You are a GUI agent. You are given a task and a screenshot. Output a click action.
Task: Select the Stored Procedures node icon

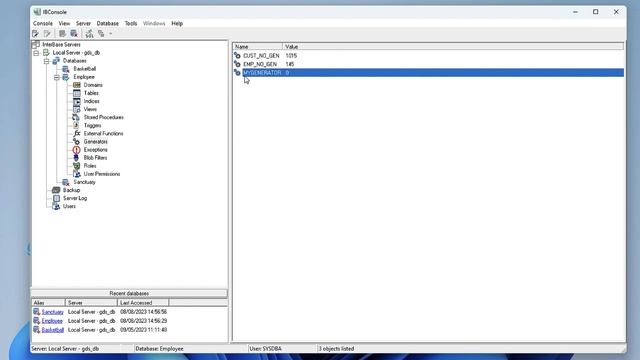pos(77,118)
